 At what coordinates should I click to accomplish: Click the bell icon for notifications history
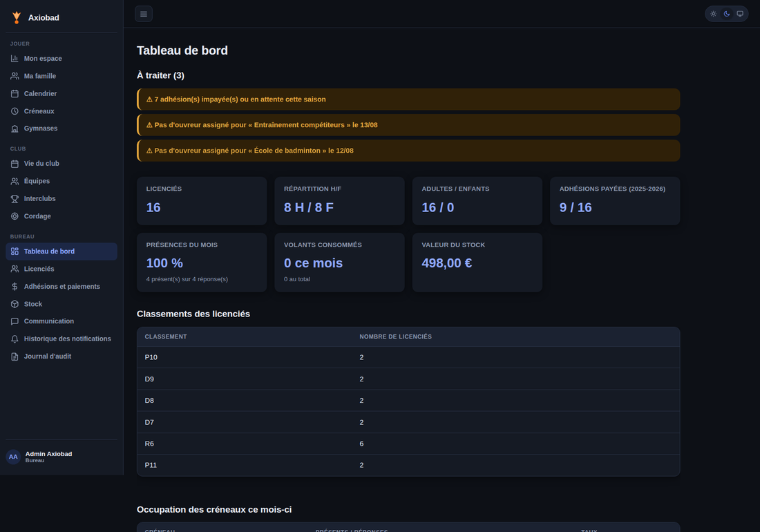point(15,339)
